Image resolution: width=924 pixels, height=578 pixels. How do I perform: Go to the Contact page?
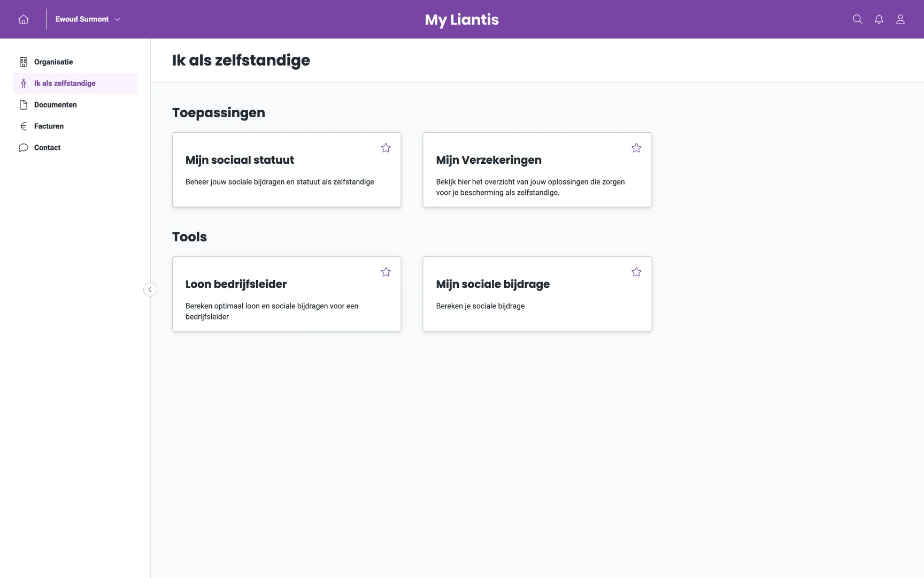(x=75, y=148)
